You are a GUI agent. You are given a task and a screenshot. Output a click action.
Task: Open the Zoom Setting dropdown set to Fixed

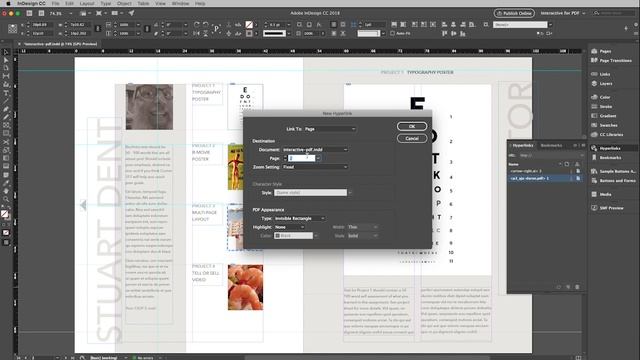tap(315, 167)
